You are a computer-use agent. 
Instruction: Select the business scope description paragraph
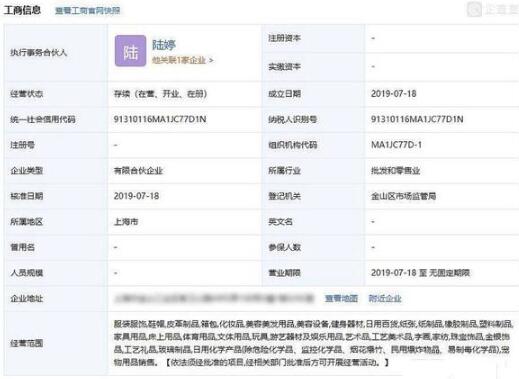point(313,343)
